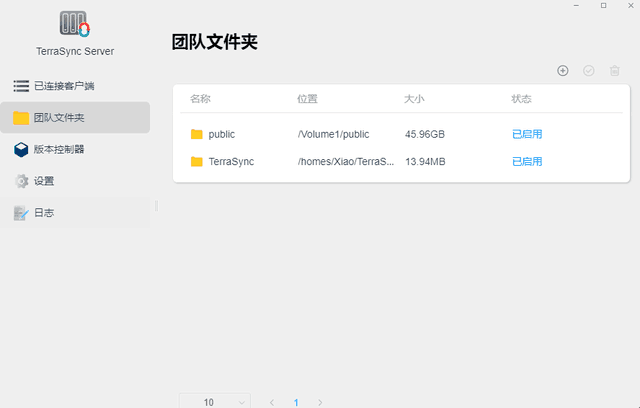Click the settings gear icon

coord(21,181)
